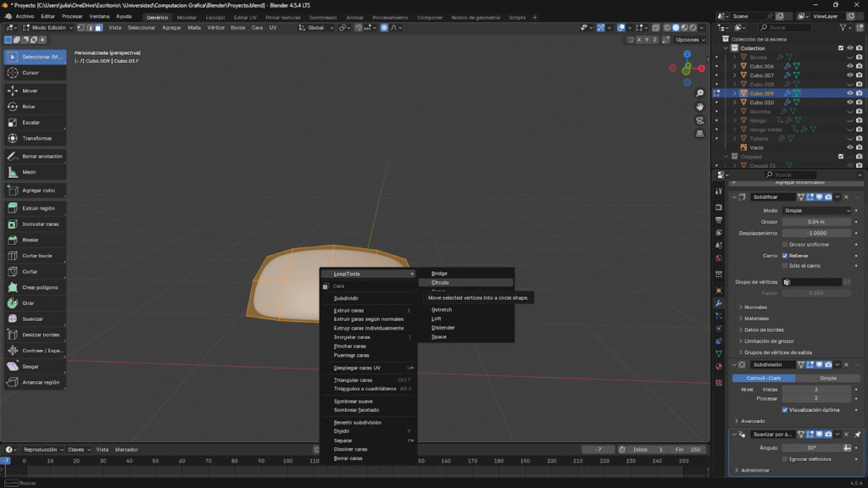Disable the Visualización óptima checkbox
The image size is (868, 488).
pyautogui.click(x=785, y=409)
